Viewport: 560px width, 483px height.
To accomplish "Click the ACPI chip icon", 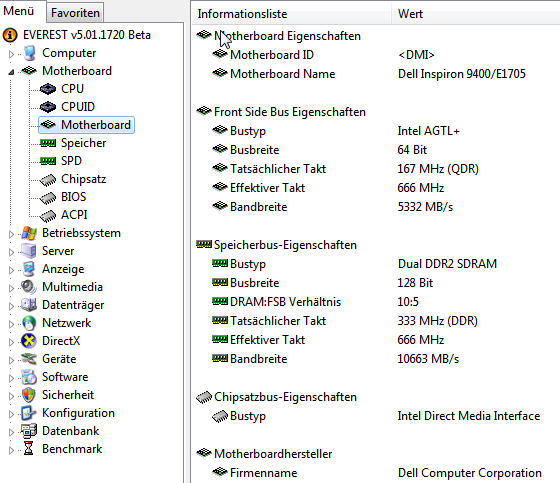I will 48,215.
